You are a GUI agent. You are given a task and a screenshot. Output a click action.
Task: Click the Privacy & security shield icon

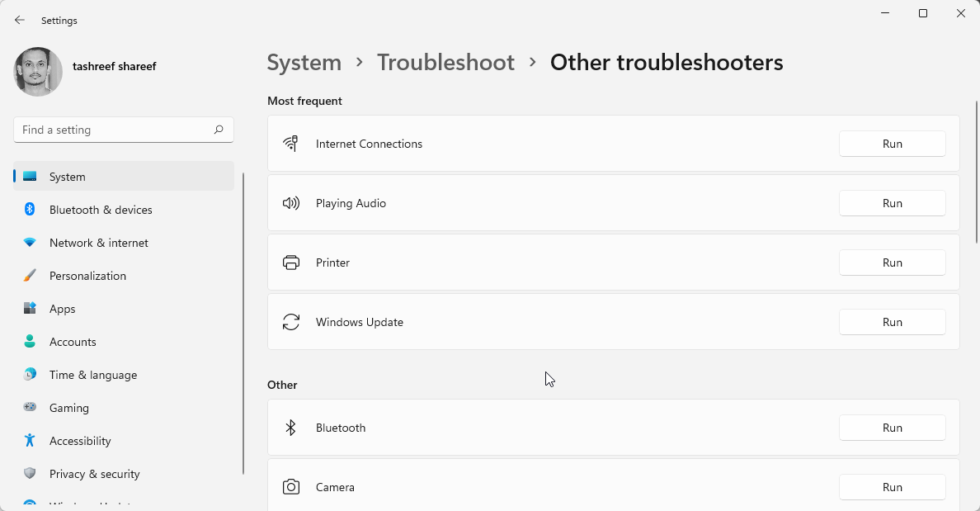[30, 474]
